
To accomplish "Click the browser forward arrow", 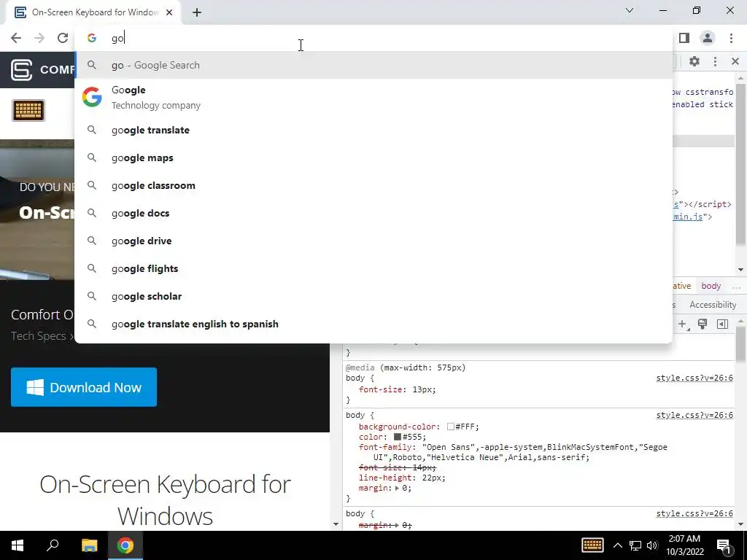I will 39,38.
